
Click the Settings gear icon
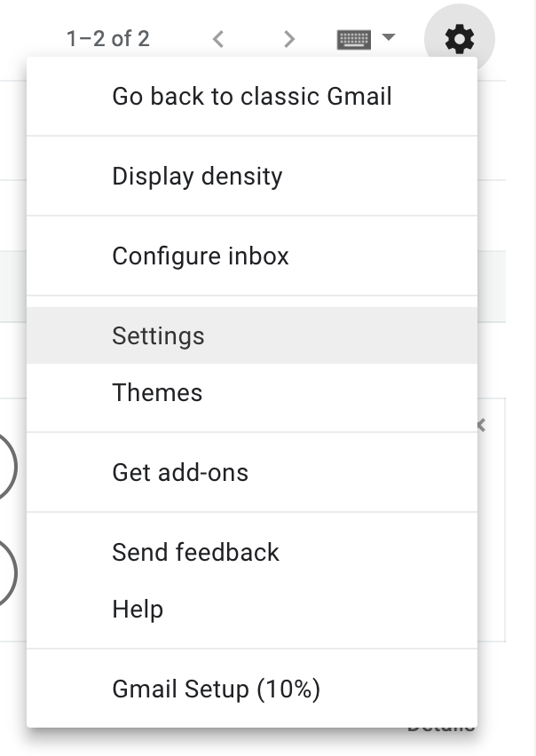click(459, 39)
